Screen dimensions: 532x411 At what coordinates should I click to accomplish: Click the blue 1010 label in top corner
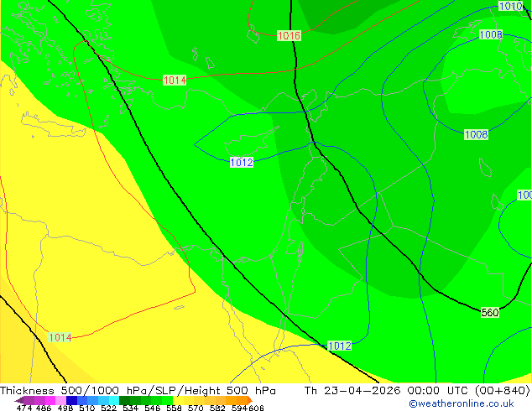[510, 6]
